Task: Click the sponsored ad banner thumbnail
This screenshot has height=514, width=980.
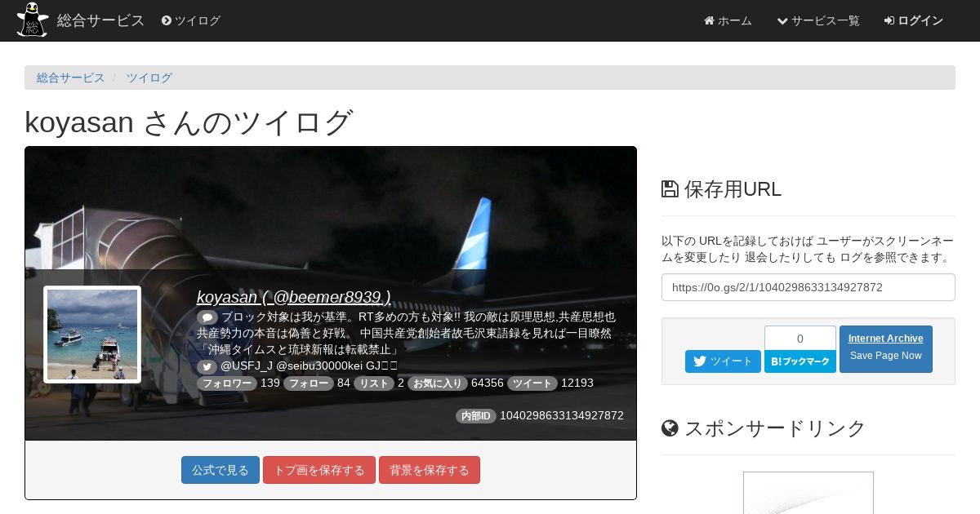Action: coord(808,493)
